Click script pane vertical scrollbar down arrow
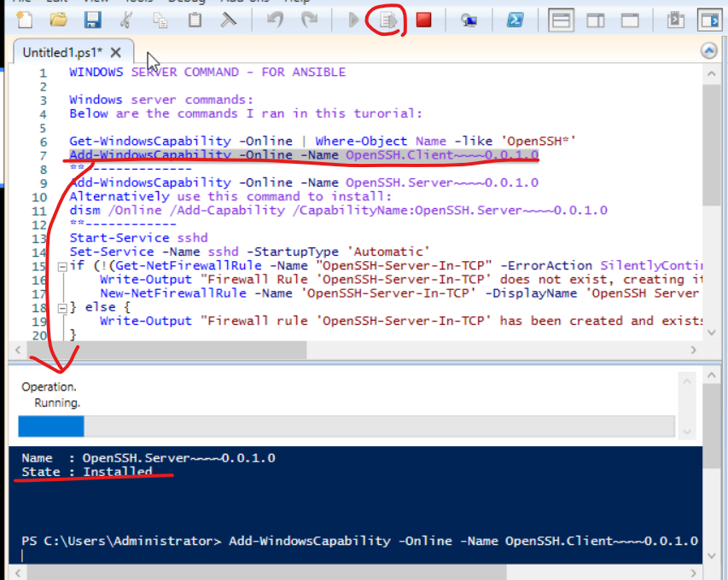Image resolution: width=728 pixels, height=580 pixels. tap(711, 333)
